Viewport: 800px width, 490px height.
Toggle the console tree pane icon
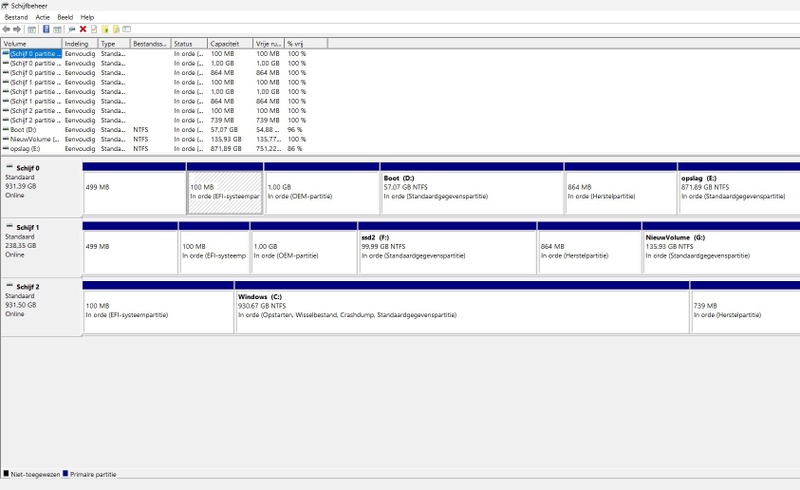tap(32, 29)
